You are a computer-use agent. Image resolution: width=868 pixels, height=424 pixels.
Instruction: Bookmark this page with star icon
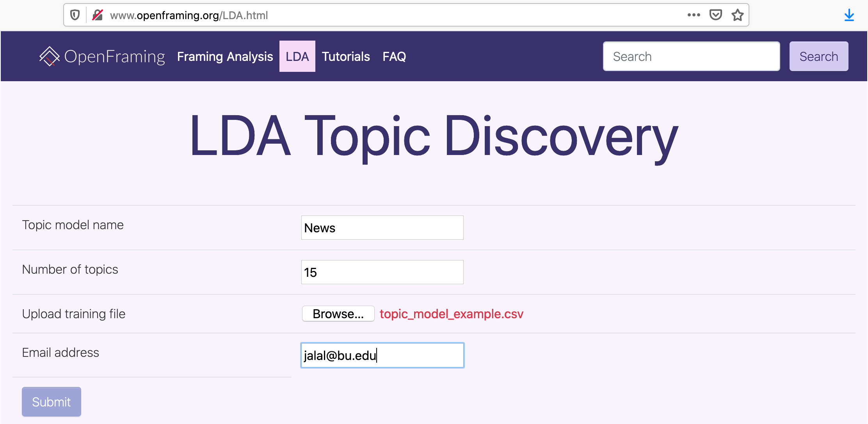(x=737, y=15)
